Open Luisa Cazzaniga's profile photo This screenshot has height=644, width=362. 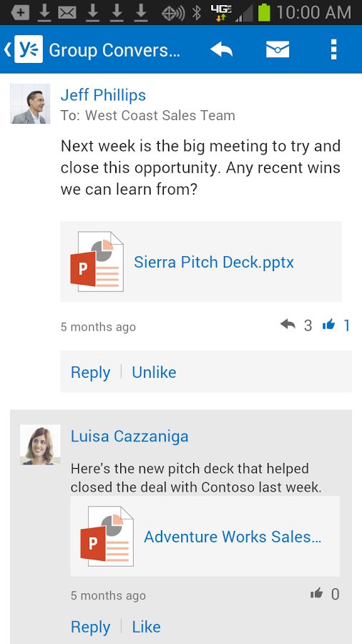[x=40, y=445]
